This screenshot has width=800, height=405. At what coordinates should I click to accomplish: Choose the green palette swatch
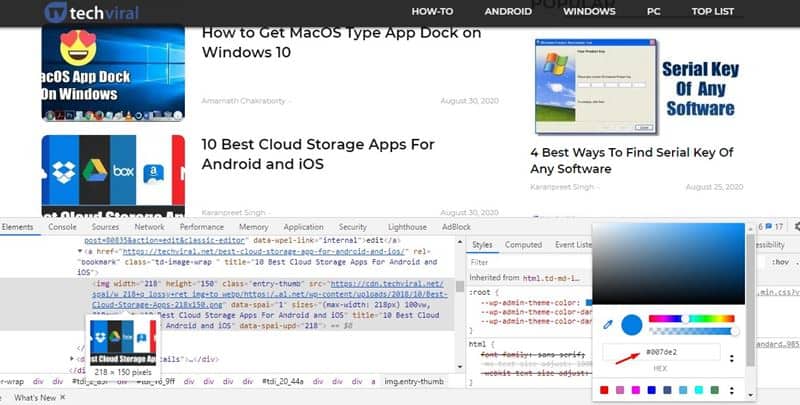(x=715, y=390)
